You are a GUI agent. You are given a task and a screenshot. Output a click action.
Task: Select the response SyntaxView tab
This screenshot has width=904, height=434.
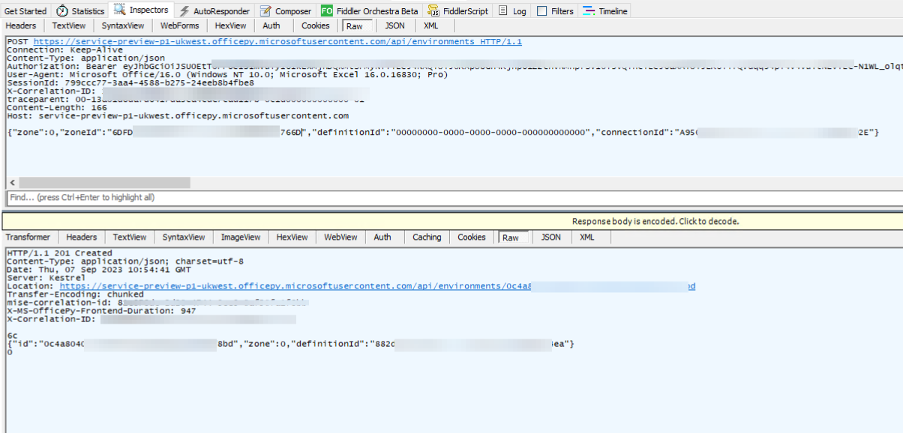tap(183, 237)
